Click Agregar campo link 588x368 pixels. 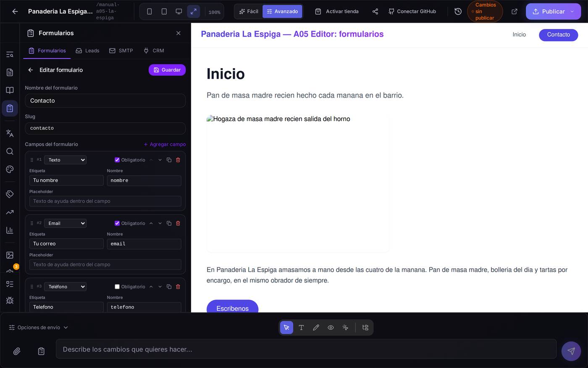tap(165, 144)
